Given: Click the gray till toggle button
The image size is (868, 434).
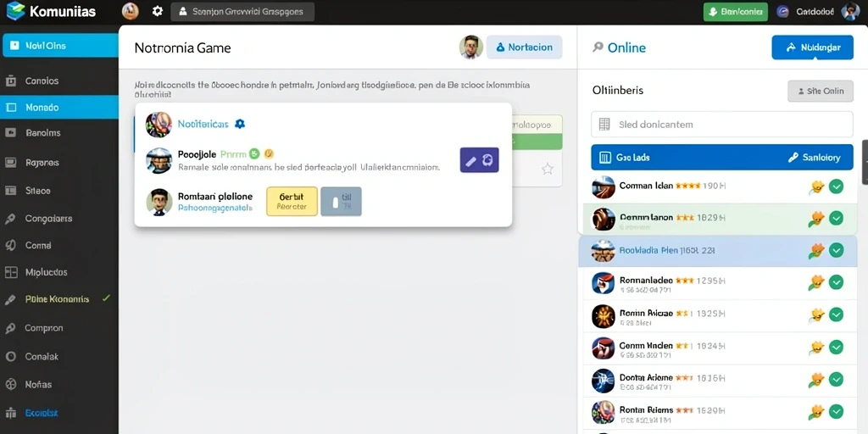Looking at the screenshot, I should 341,201.
